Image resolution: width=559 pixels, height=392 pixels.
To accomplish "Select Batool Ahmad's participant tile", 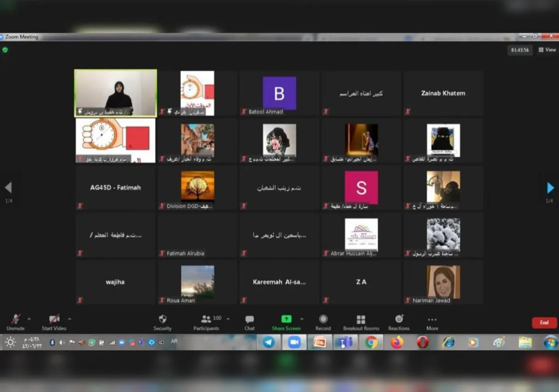I will [x=279, y=93].
